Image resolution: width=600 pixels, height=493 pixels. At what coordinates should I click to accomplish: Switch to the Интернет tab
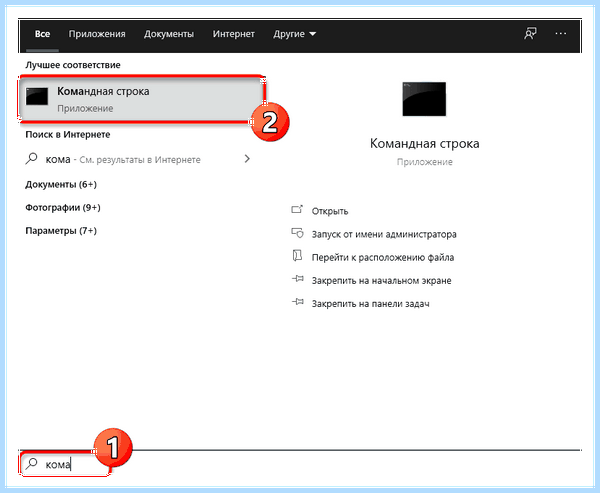[x=233, y=34]
